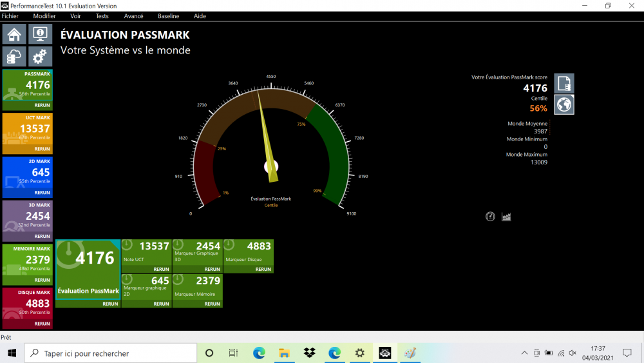Image resolution: width=644 pixels, height=363 pixels.
Task: Select the DISQUE MARK 4883 sidebar tile
Action: (28, 304)
